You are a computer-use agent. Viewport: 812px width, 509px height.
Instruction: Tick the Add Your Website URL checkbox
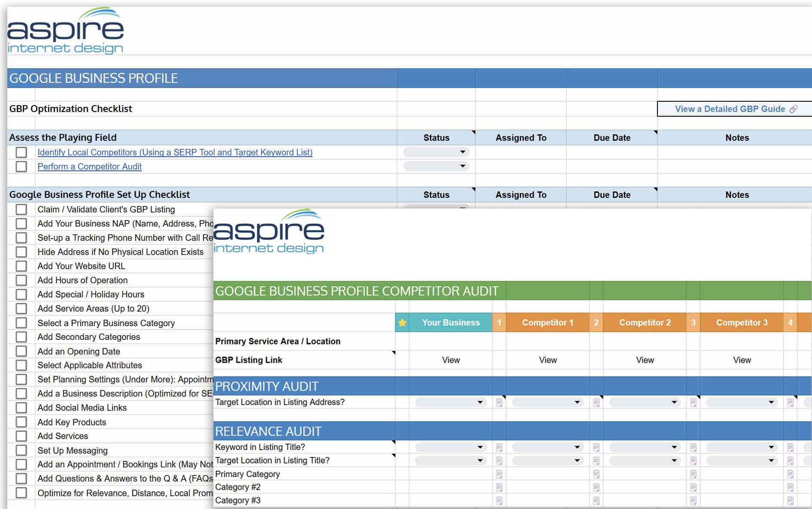tap(21, 266)
